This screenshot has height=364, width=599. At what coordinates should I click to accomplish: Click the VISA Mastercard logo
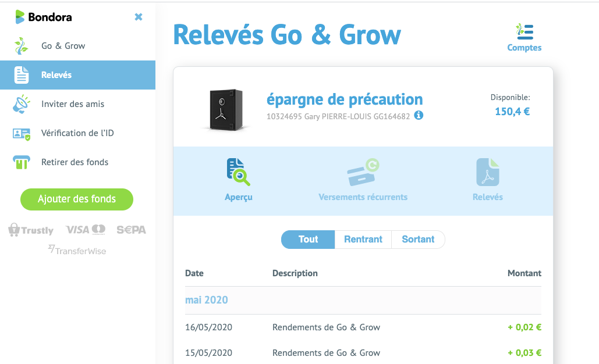pos(85,229)
